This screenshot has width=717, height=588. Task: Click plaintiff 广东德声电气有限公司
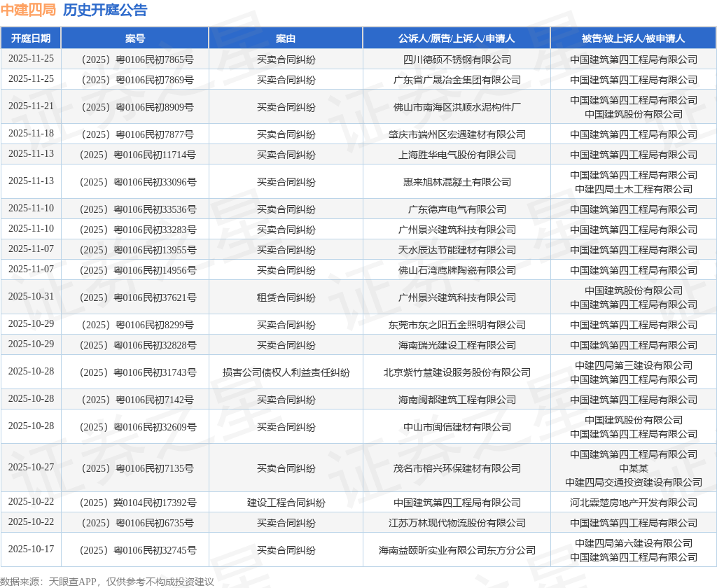[457, 209]
